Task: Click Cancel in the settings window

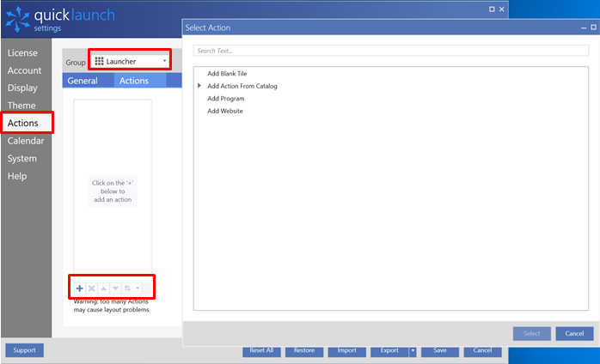Action: pyautogui.click(x=482, y=350)
